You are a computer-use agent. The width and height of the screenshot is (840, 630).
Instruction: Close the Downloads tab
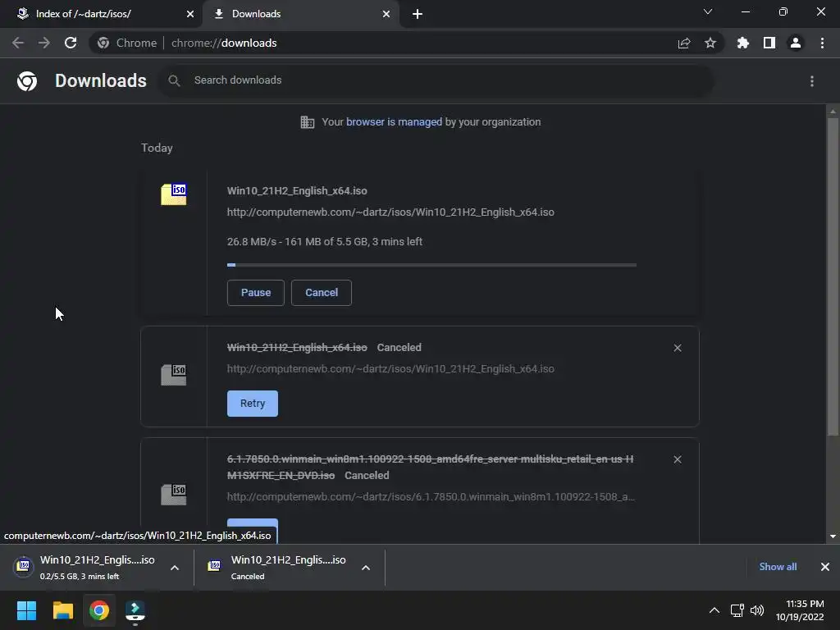click(386, 14)
